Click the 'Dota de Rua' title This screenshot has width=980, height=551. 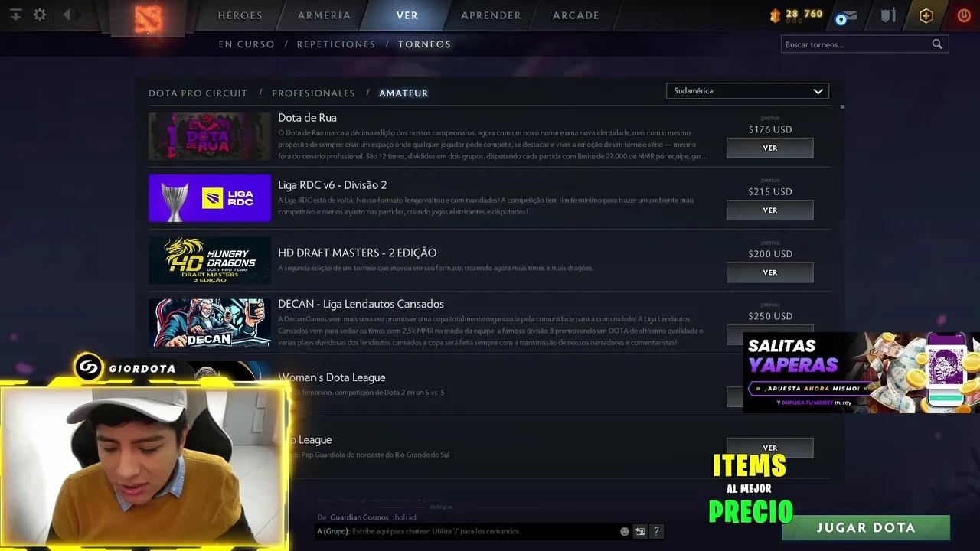[307, 118]
